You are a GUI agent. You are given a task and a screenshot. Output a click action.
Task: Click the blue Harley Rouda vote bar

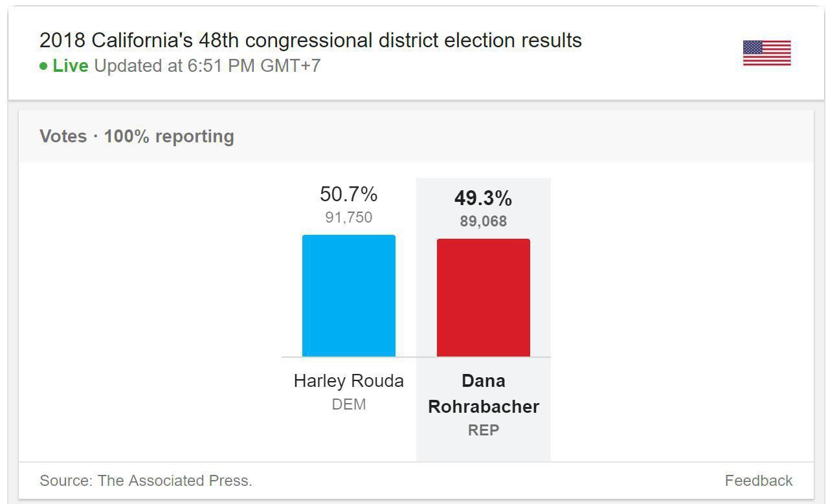click(x=349, y=296)
